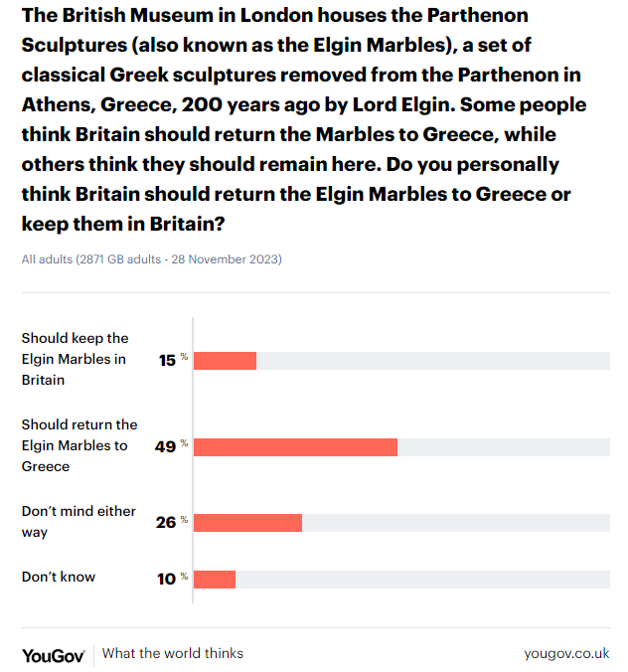Click the red bar for keeping the Marbles
The width and height of the screenshot is (628, 672).
(225, 360)
